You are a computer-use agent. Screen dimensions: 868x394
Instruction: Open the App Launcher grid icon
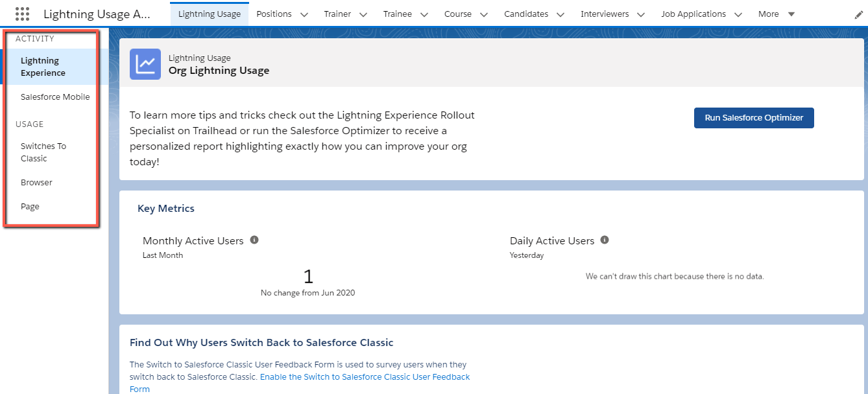[x=22, y=14]
